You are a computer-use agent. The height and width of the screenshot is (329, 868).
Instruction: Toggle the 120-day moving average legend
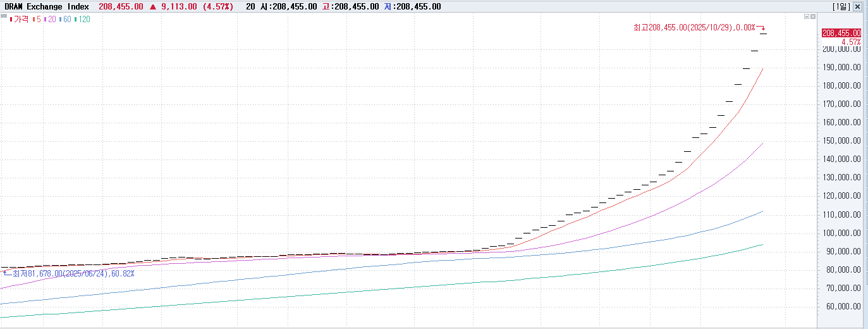82,19
